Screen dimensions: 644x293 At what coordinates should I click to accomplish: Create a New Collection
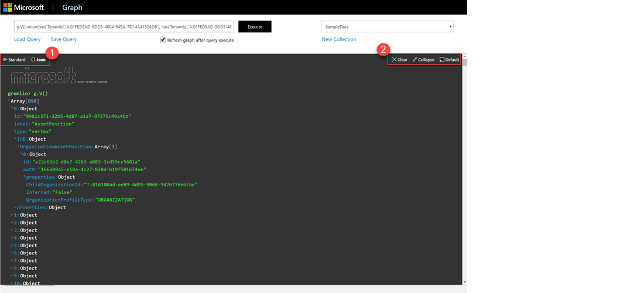pyautogui.click(x=339, y=39)
